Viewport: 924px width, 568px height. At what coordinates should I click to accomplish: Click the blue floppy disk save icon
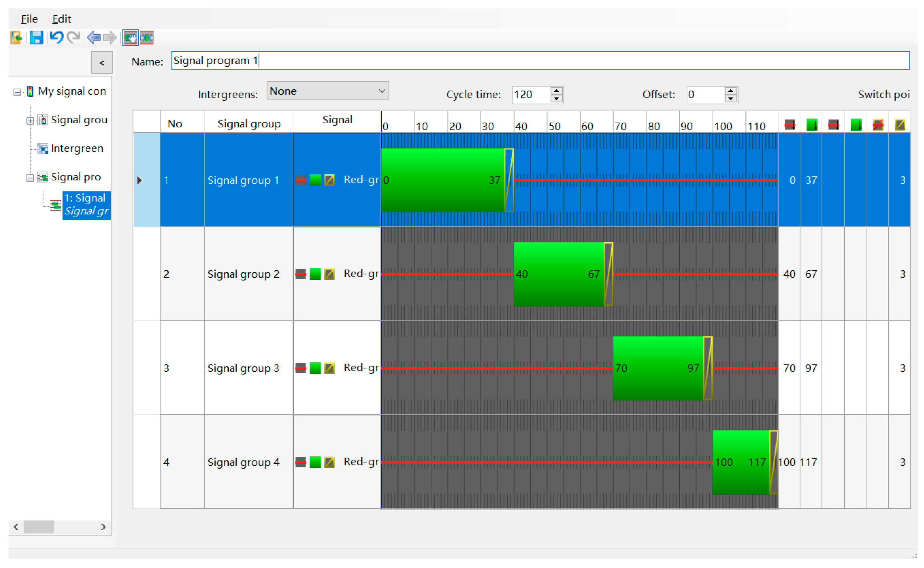[37, 38]
